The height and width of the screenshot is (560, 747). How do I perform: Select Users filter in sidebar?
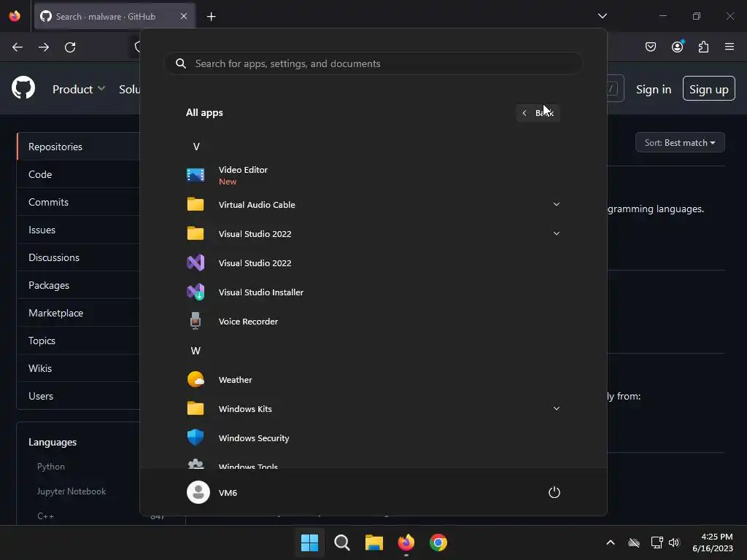point(78,396)
